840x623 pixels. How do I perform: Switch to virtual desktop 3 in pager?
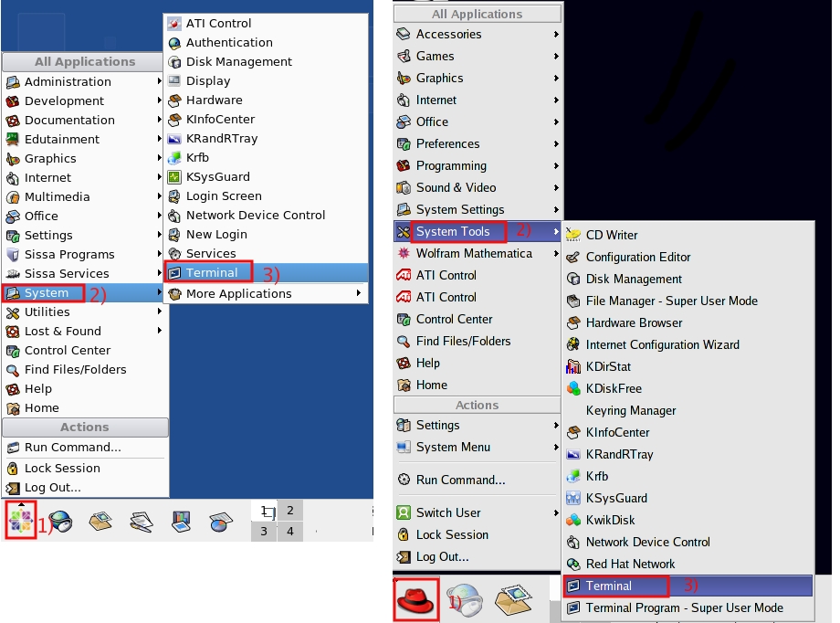tap(264, 532)
